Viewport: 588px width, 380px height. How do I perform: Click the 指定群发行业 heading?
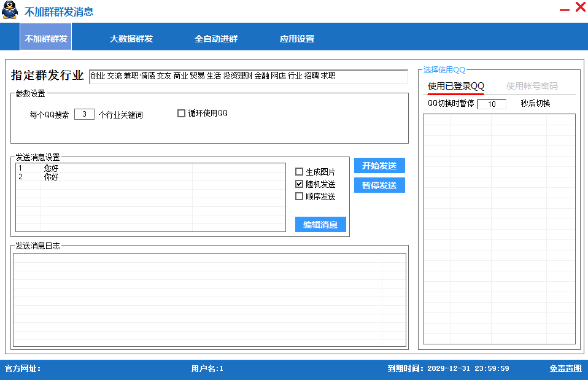tap(47, 76)
